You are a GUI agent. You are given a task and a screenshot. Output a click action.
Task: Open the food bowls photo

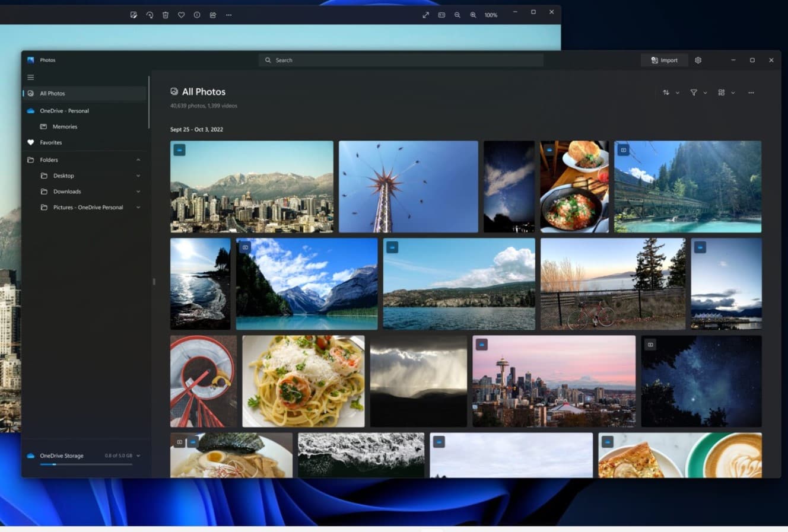(x=574, y=186)
